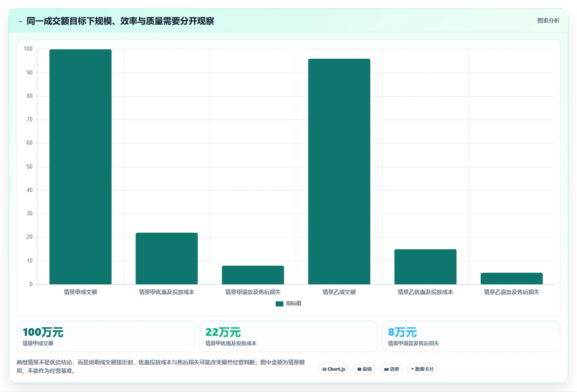Select the 情景乙成交额 bar
This screenshot has width=577, height=392.
[339, 172]
